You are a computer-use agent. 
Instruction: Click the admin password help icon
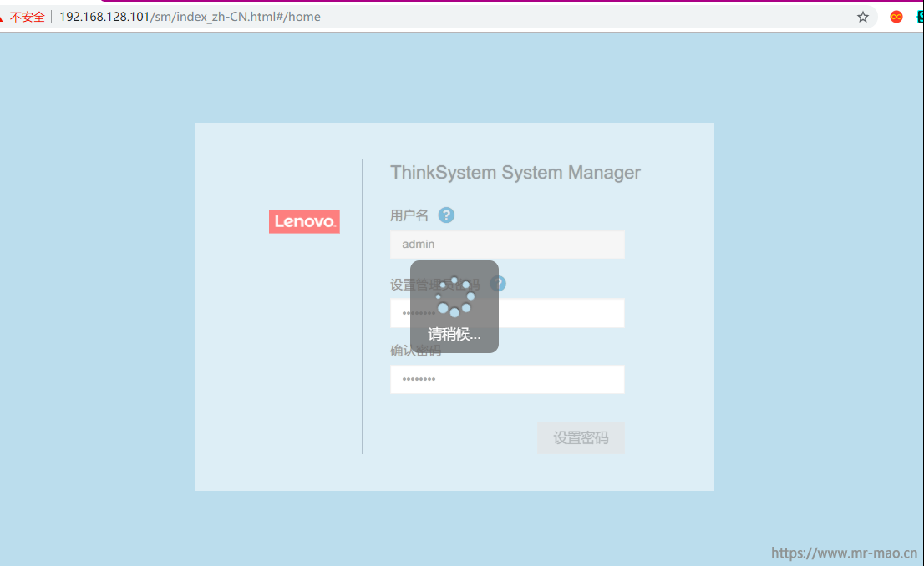[498, 284]
